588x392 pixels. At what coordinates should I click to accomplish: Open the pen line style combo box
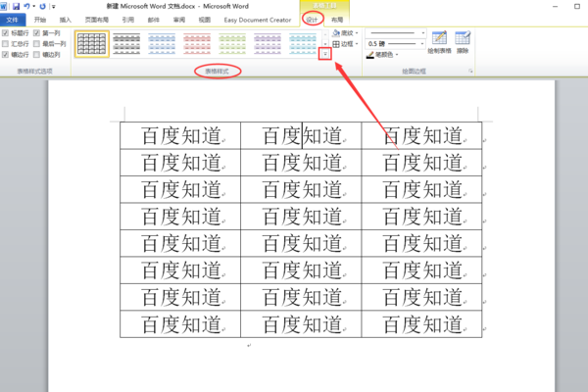click(396, 33)
